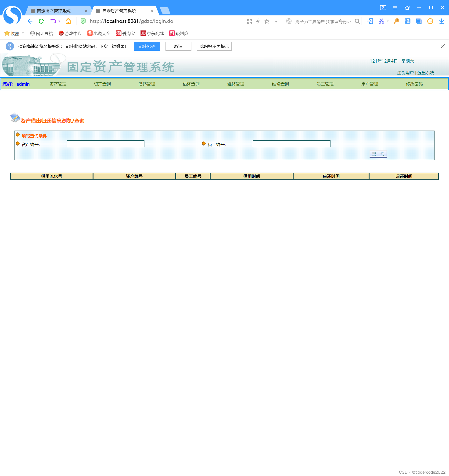
Task: Dismiss the password reminder bar
Action: click(442, 46)
